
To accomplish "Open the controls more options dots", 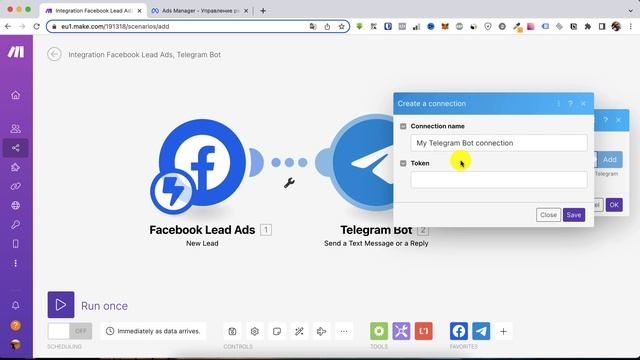I will (344, 331).
